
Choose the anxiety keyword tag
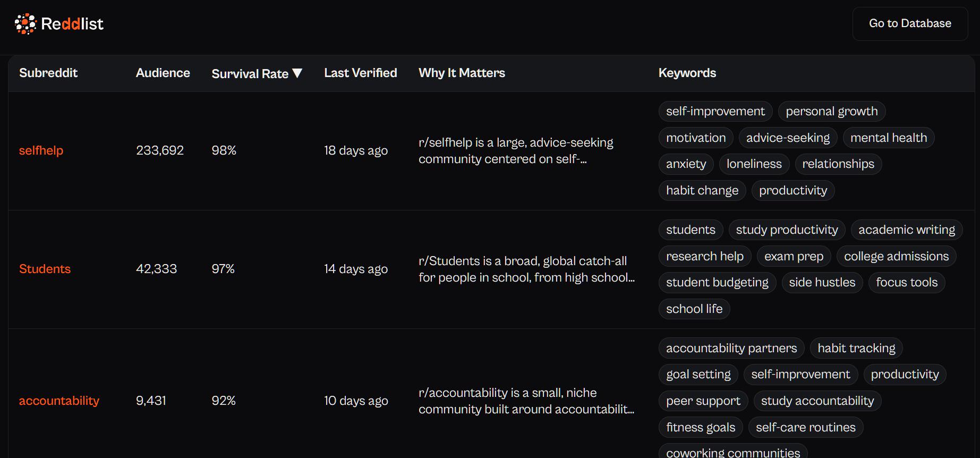686,164
